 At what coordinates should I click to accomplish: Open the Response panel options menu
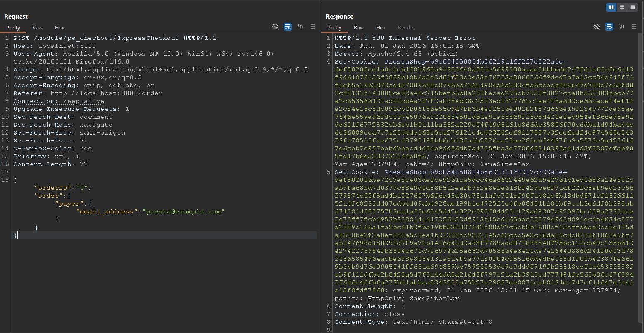pos(634,27)
